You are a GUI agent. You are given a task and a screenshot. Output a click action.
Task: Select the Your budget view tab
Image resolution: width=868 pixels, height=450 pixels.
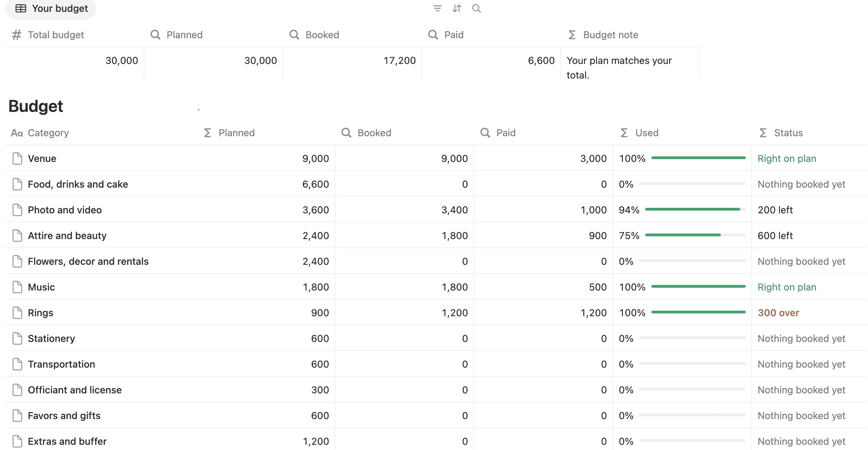(x=51, y=8)
